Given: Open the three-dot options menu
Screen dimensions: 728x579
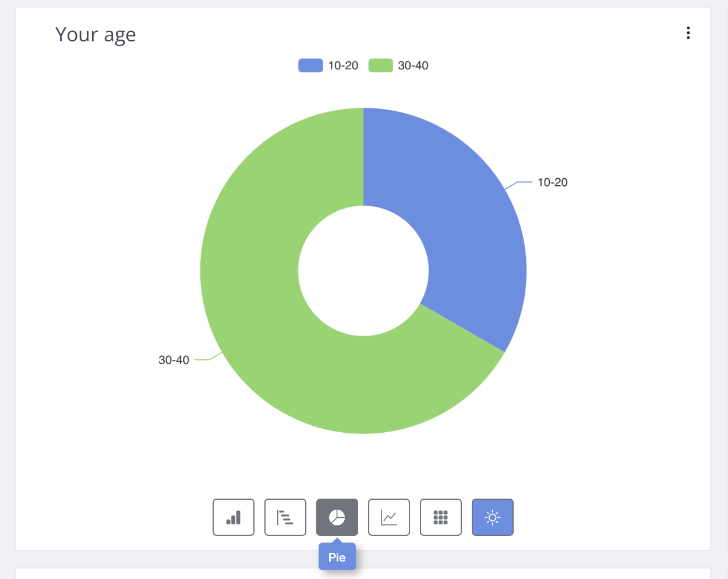Looking at the screenshot, I should 688,33.
